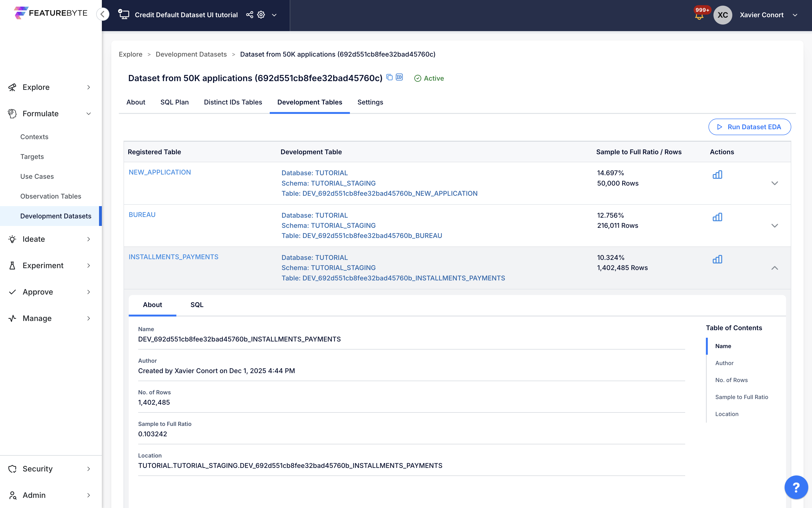The image size is (812, 508).
Task: Open Xavier Conort user menu dropdown
Action: [x=795, y=15]
